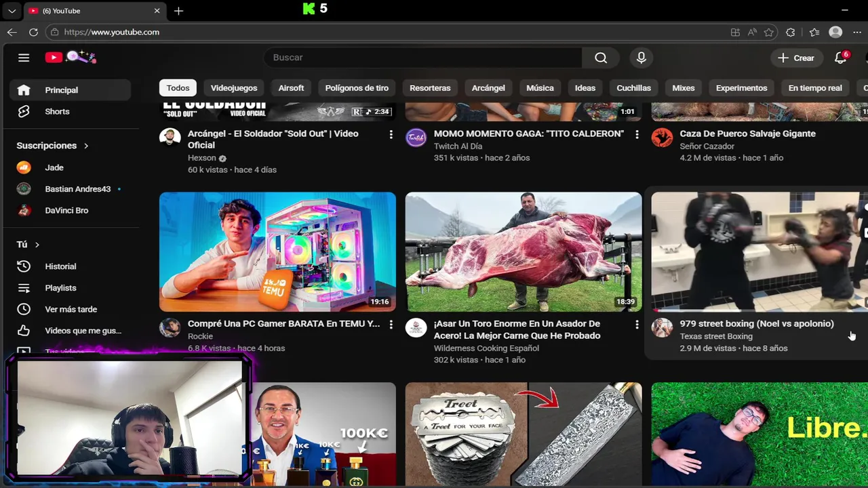Select the Cuchillas filter chip
The image size is (868, 488).
click(x=633, y=88)
